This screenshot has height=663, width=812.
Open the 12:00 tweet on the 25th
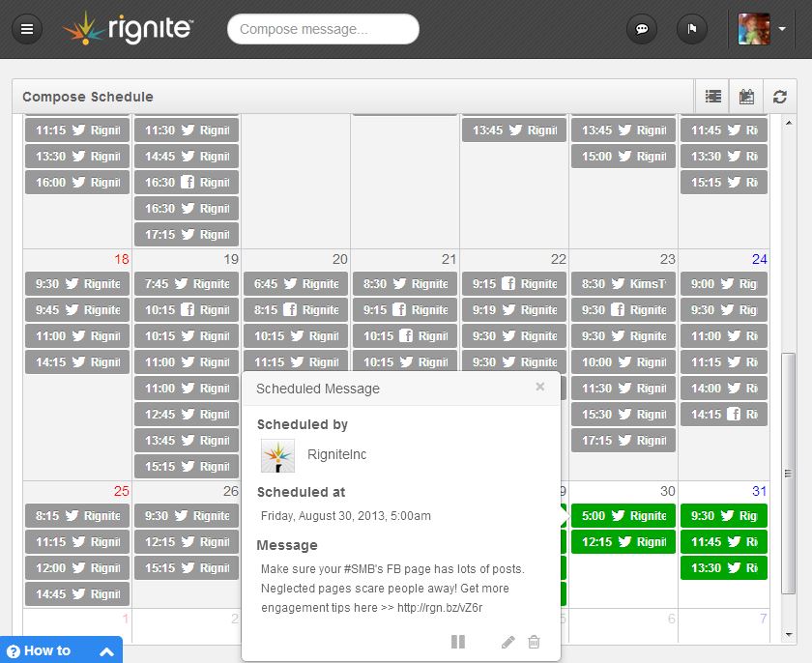(x=77, y=567)
